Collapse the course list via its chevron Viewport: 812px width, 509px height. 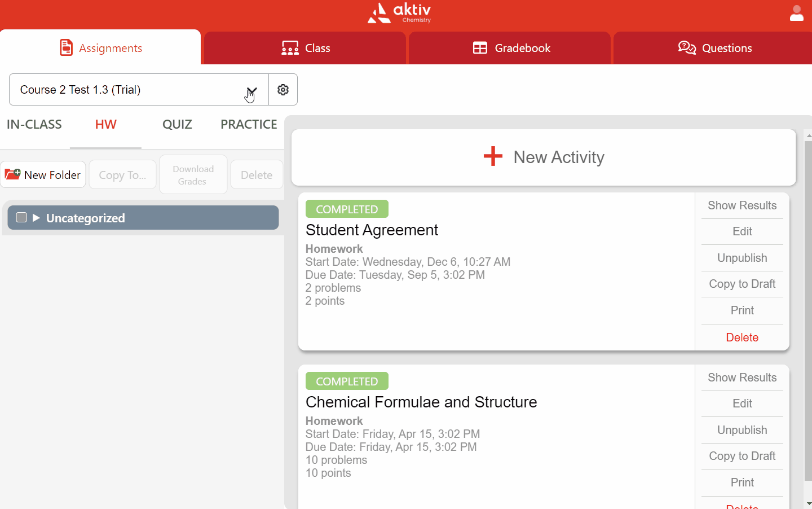[x=251, y=90]
